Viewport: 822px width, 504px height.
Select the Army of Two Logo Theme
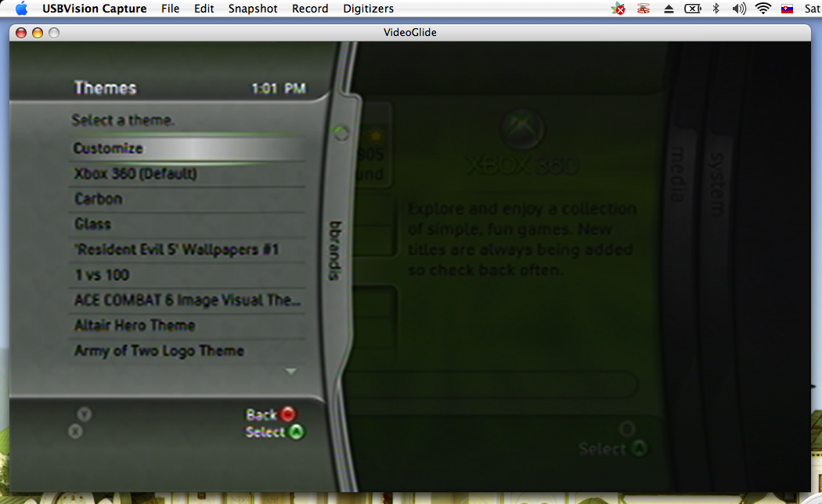coord(187,351)
